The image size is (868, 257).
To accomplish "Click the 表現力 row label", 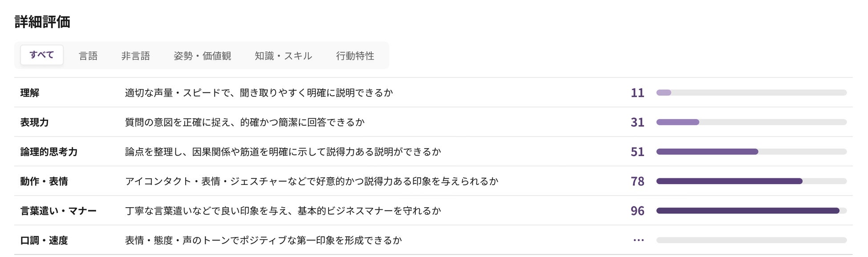I will pos(35,122).
